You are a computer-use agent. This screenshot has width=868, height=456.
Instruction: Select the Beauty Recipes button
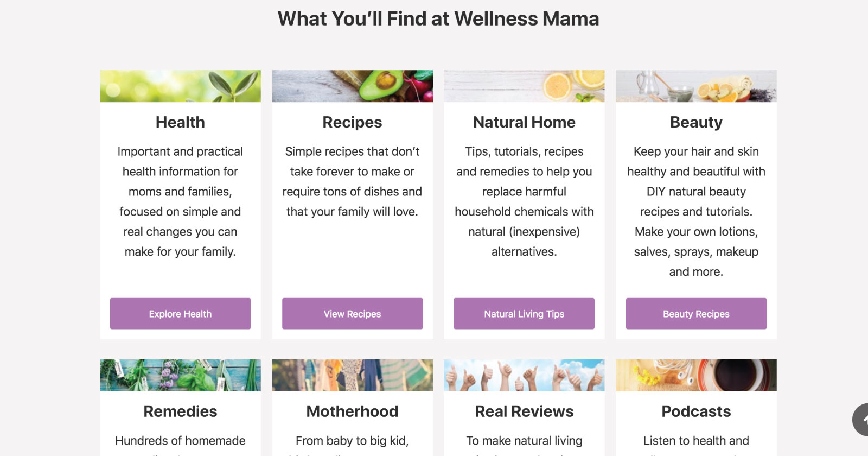[696, 314]
